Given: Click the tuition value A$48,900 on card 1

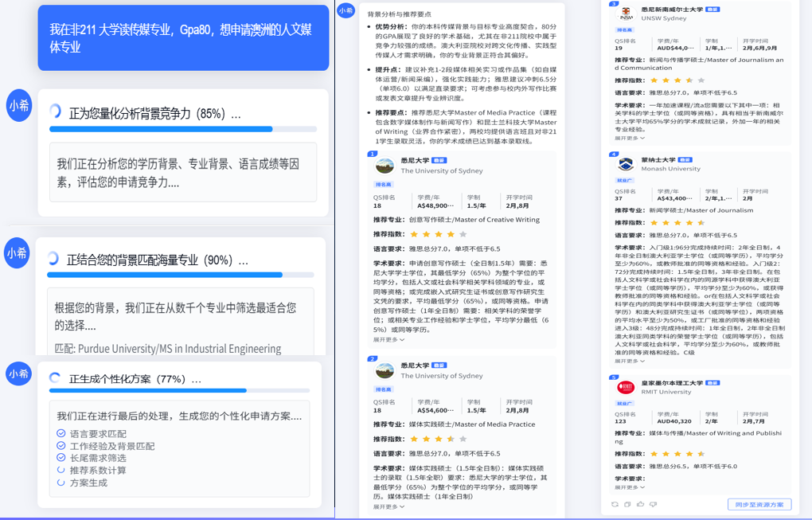Looking at the screenshot, I should coord(435,205).
